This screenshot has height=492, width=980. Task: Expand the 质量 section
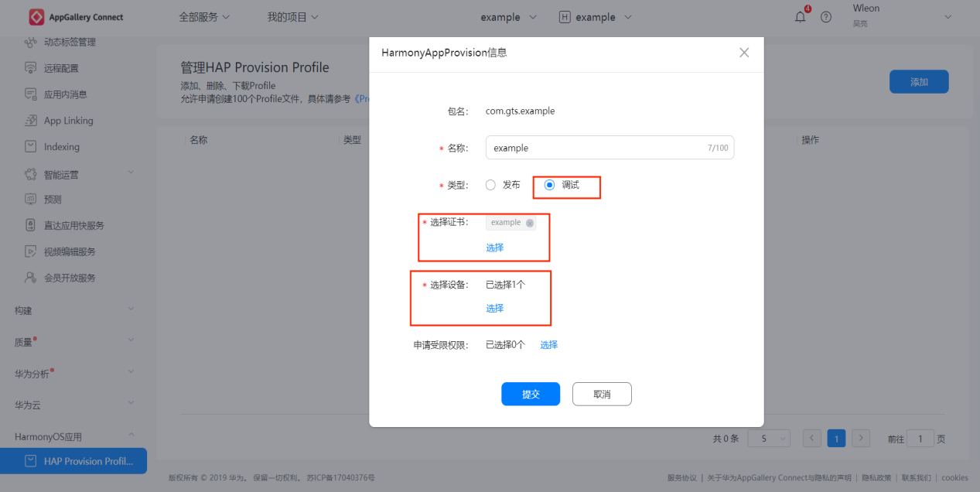(131, 340)
